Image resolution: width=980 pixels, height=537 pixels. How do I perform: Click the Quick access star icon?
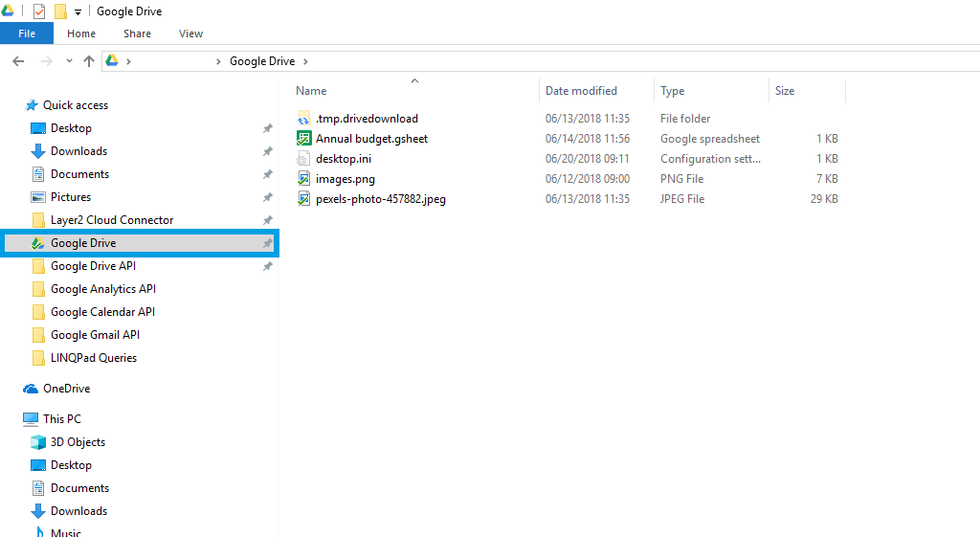[32, 105]
